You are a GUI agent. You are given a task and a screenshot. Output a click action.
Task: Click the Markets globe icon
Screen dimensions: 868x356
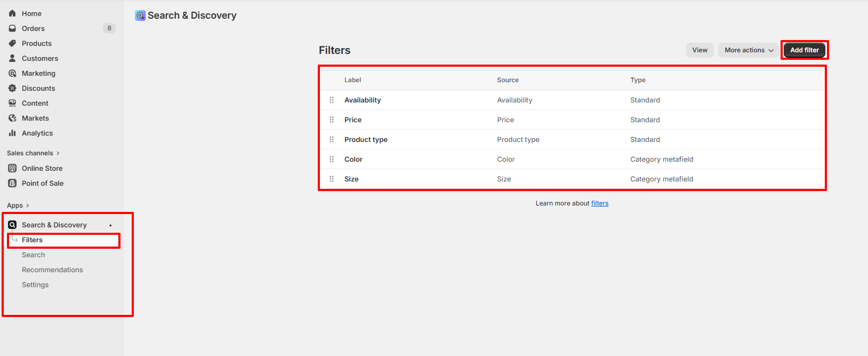12,118
